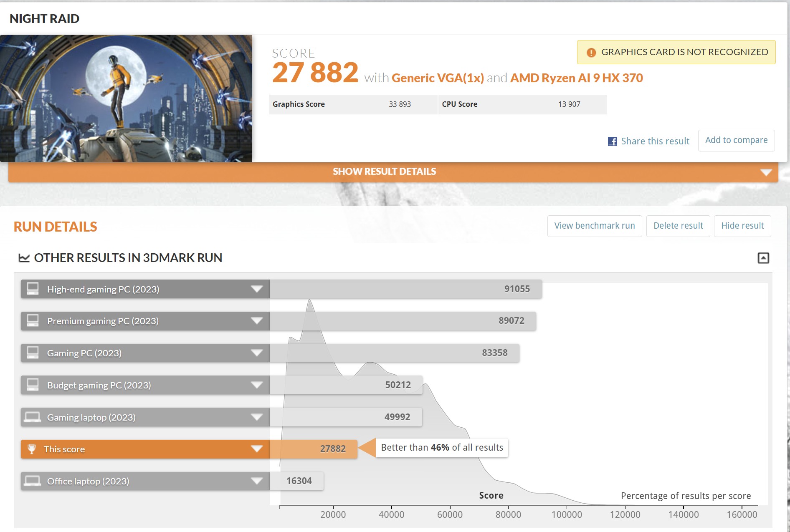Click the laptop icon for Office laptop (2023)

tap(33, 481)
